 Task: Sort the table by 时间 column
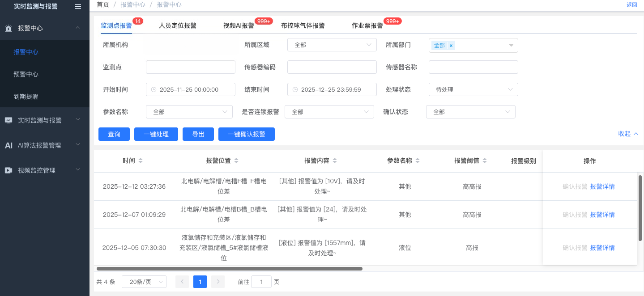tap(141, 161)
